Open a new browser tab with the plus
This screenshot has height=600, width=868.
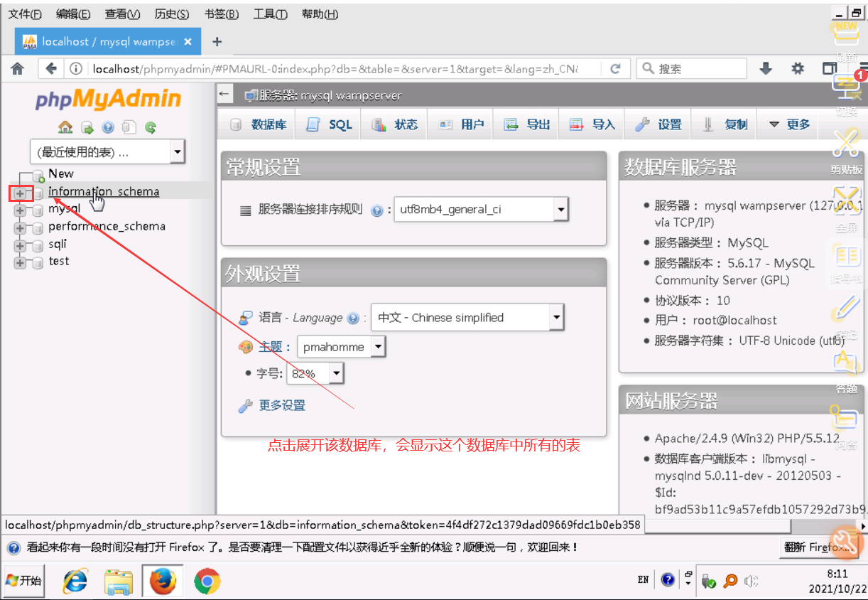217,42
